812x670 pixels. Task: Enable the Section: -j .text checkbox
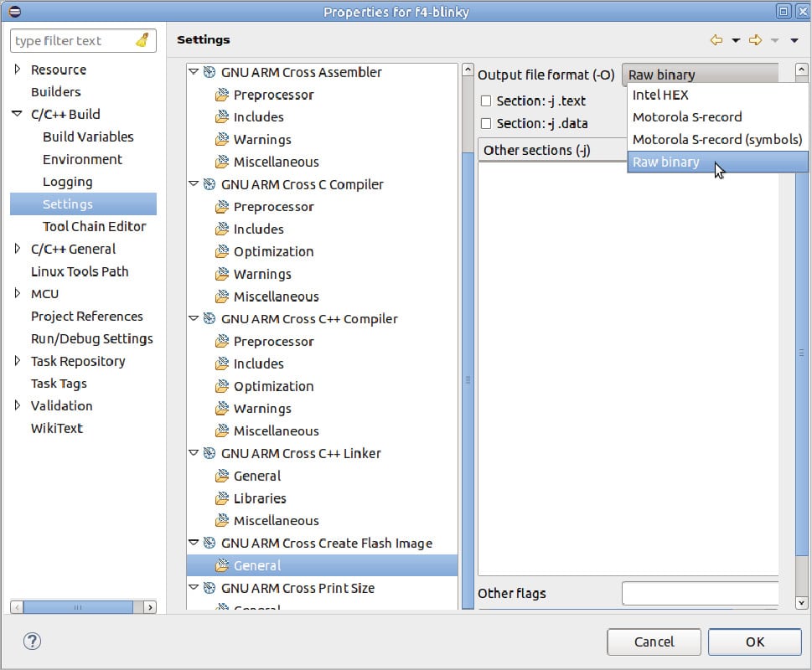tap(486, 100)
